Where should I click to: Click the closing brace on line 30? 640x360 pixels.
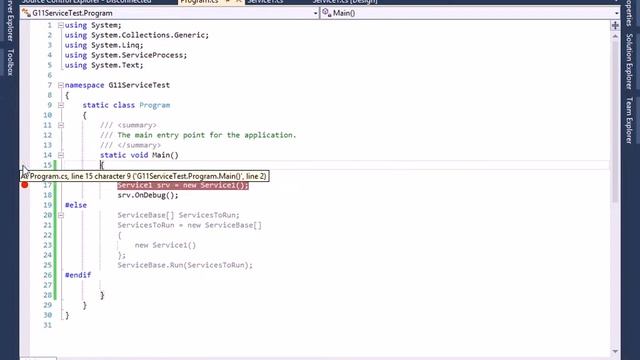pos(67,315)
